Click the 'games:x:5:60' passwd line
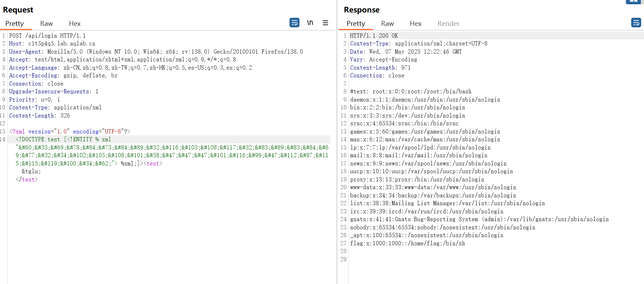The width and height of the screenshot is (644, 284). 425,132
